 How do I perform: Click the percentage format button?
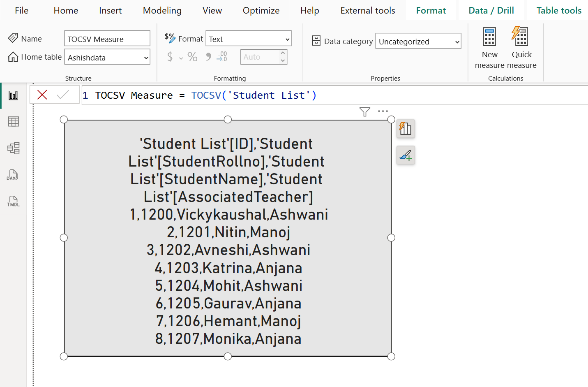[x=192, y=57]
